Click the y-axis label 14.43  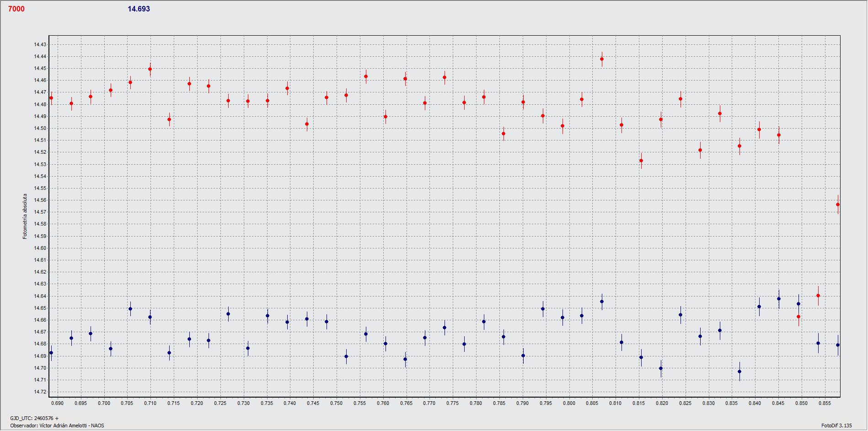[40, 44]
